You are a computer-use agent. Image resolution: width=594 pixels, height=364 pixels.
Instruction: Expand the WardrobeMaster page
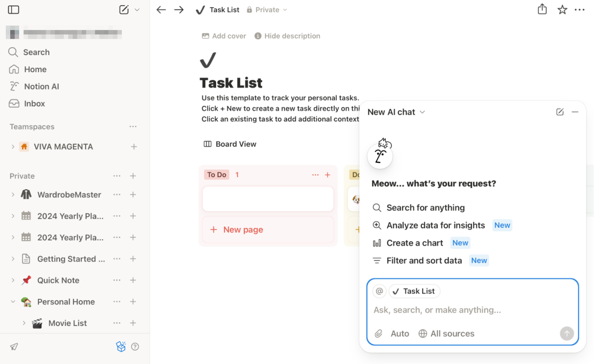13,194
